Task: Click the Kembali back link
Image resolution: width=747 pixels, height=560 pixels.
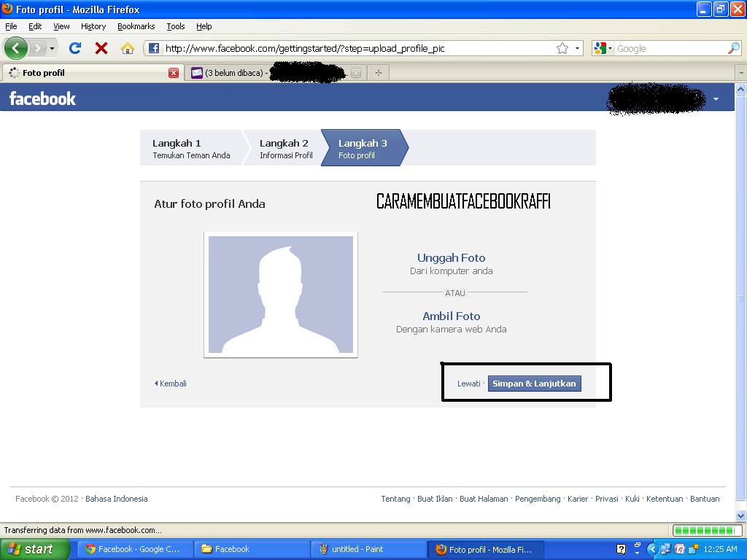Action: pyautogui.click(x=171, y=384)
